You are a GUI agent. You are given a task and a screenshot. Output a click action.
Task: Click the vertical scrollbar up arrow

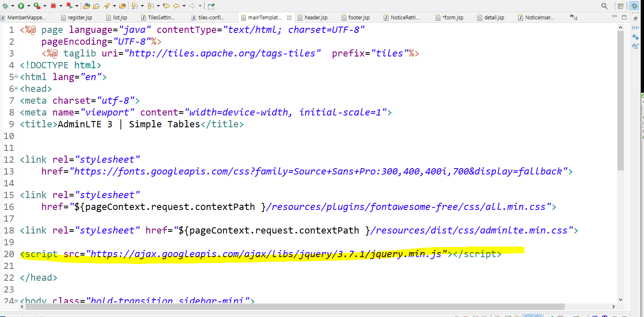click(x=620, y=28)
